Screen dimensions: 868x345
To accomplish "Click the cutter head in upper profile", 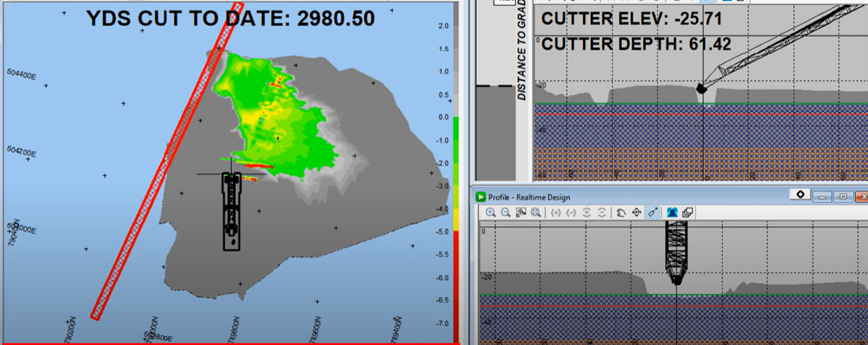I will tap(701, 89).
